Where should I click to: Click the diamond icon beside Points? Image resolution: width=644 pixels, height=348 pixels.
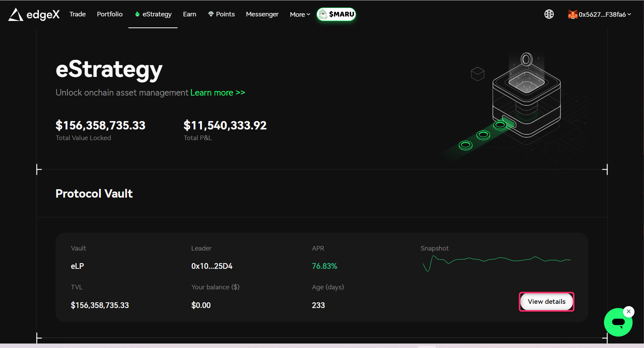[x=211, y=14]
